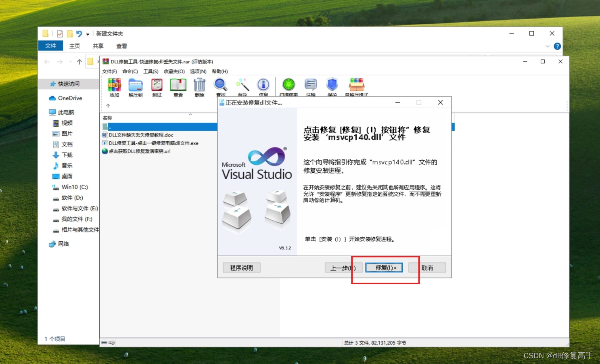Click the Explorer Forward navigation arrow
Image resolution: width=600 pixels, height=364 pixels.
[x=60, y=62]
